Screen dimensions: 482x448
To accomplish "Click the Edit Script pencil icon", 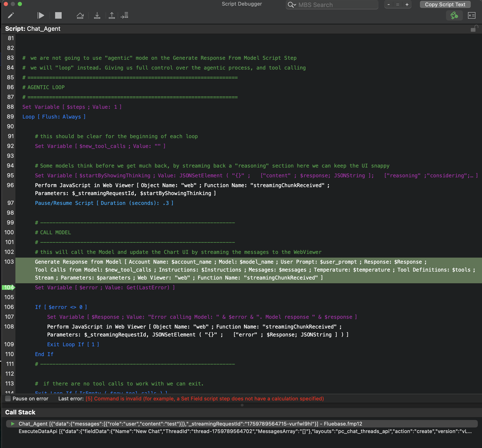I will 11,15.
